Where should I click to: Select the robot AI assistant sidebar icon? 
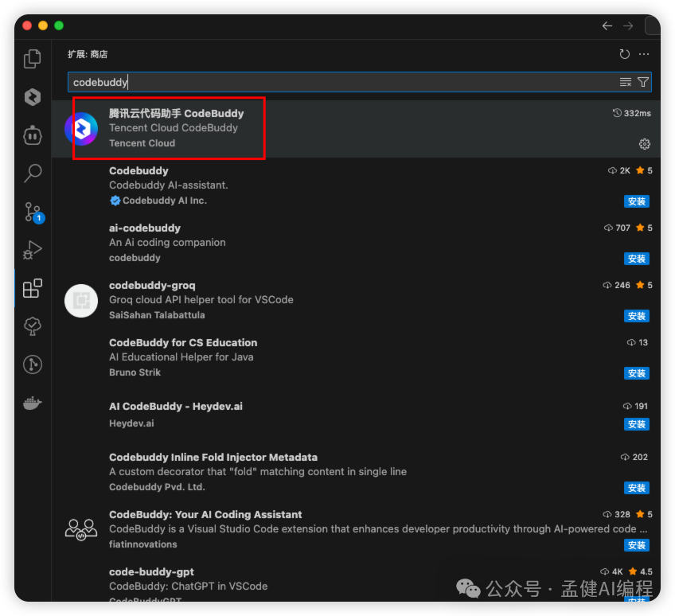[x=32, y=135]
